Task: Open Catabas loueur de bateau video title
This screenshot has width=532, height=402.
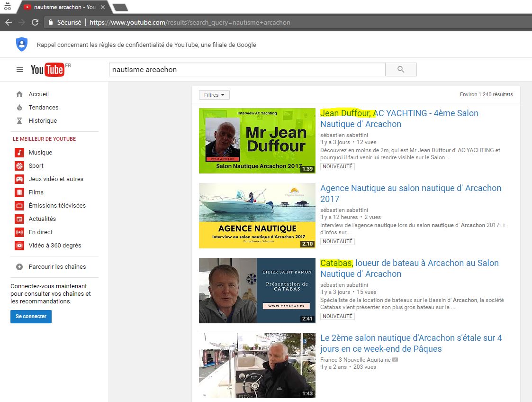Action: [409, 268]
